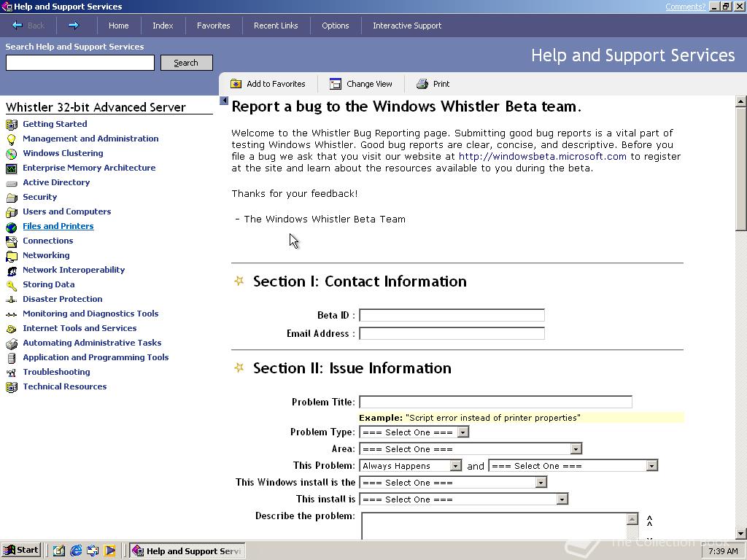Click the Email Address input field
The width and height of the screenshot is (747, 560).
[452, 333]
